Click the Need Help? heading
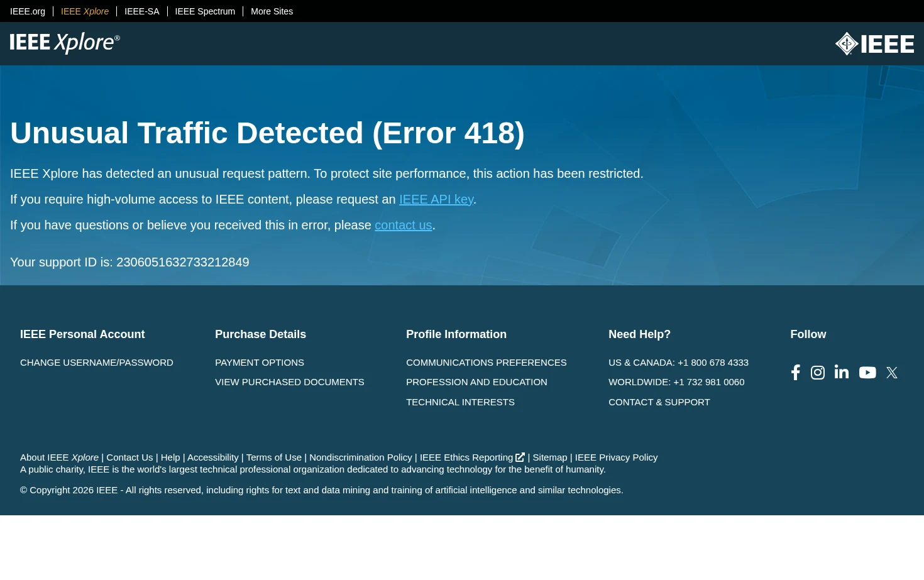924x580 pixels. pyautogui.click(x=640, y=334)
